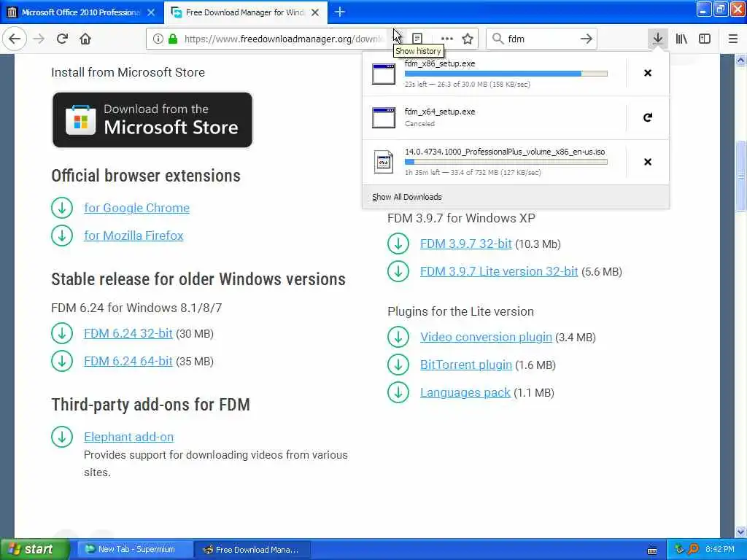
Task: Download FDM 6.24 64-bit link
Action: [128, 361]
